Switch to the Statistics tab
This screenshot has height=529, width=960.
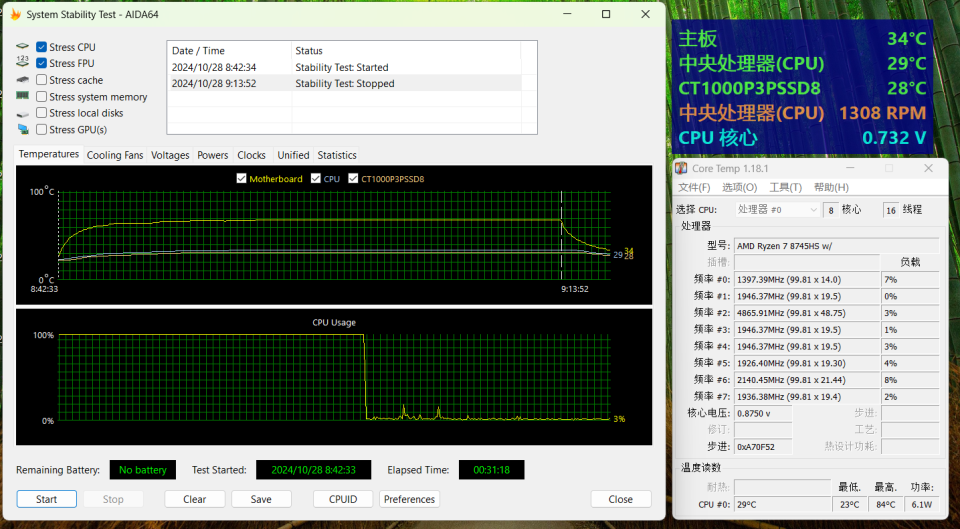pos(337,155)
